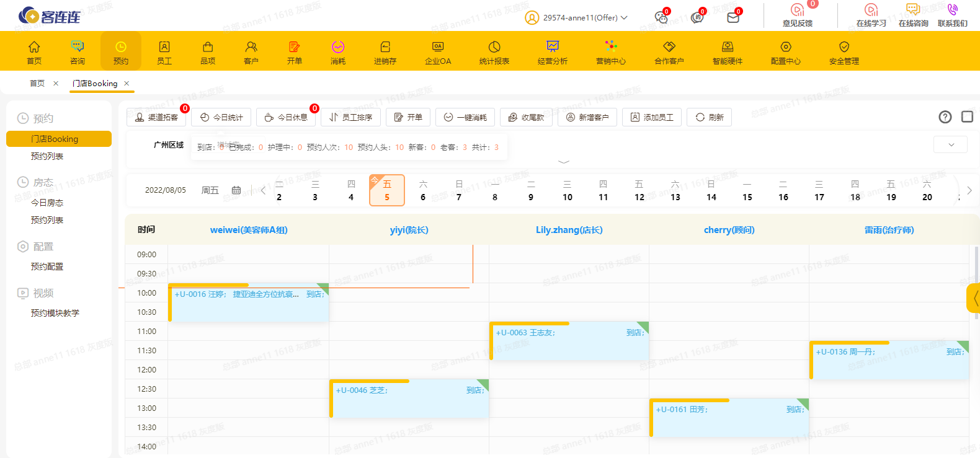The width and height of the screenshot is (980, 458).
Task: Click the help question mark icon
Action: (945, 117)
